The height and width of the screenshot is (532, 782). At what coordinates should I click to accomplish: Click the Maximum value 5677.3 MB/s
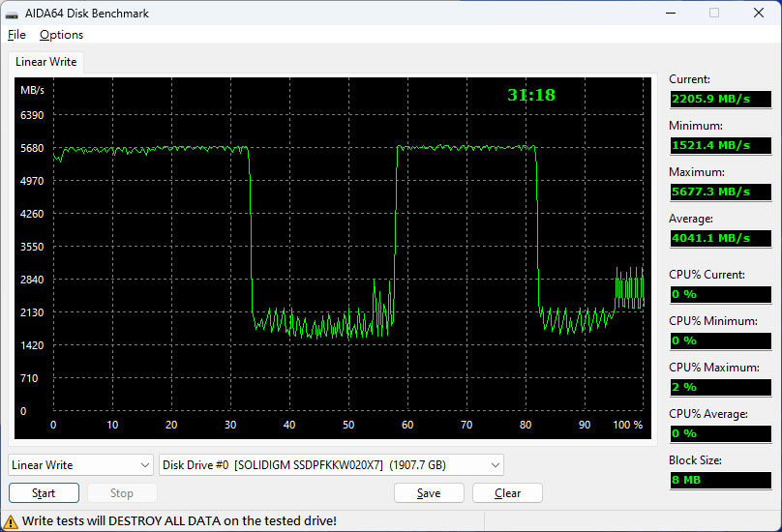tap(721, 192)
